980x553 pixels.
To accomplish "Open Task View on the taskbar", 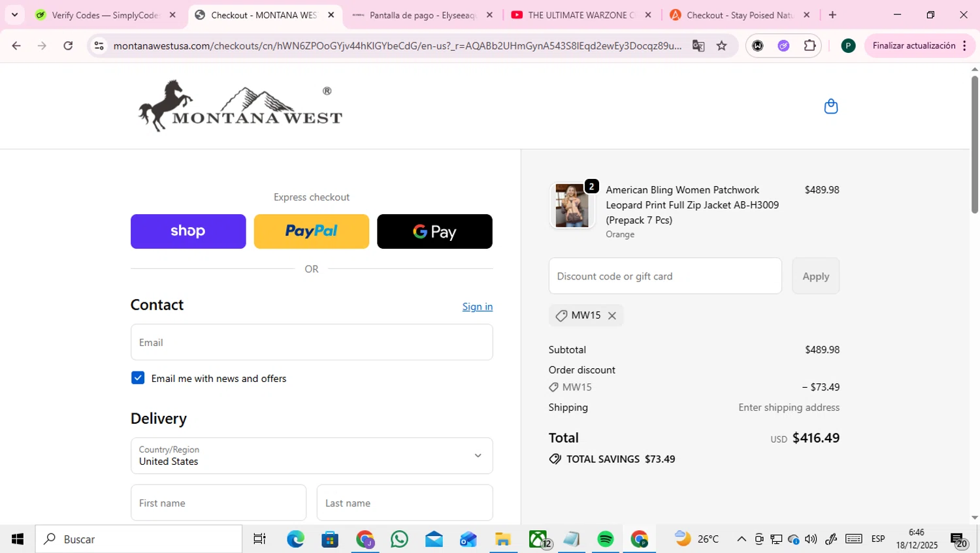I will pos(259,539).
